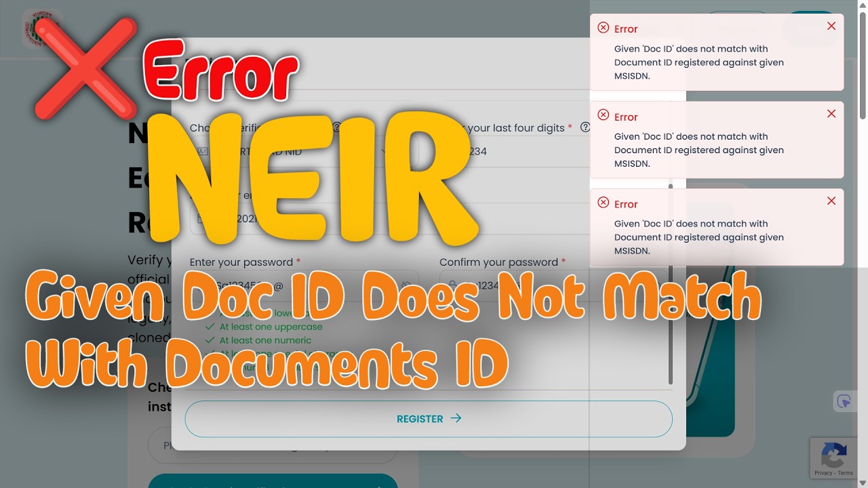Click the registration dialog's inner scrollbar thumb
Viewport: 868px width, 488px height.
tap(671, 283)
